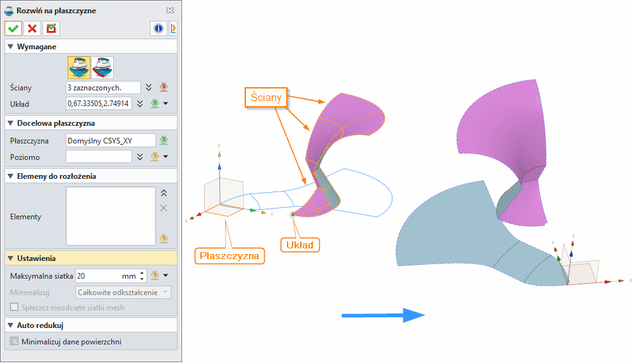Screen dimensions: 632x364
Task: Open the blue info help icon
Action: [x=158, y=28]
